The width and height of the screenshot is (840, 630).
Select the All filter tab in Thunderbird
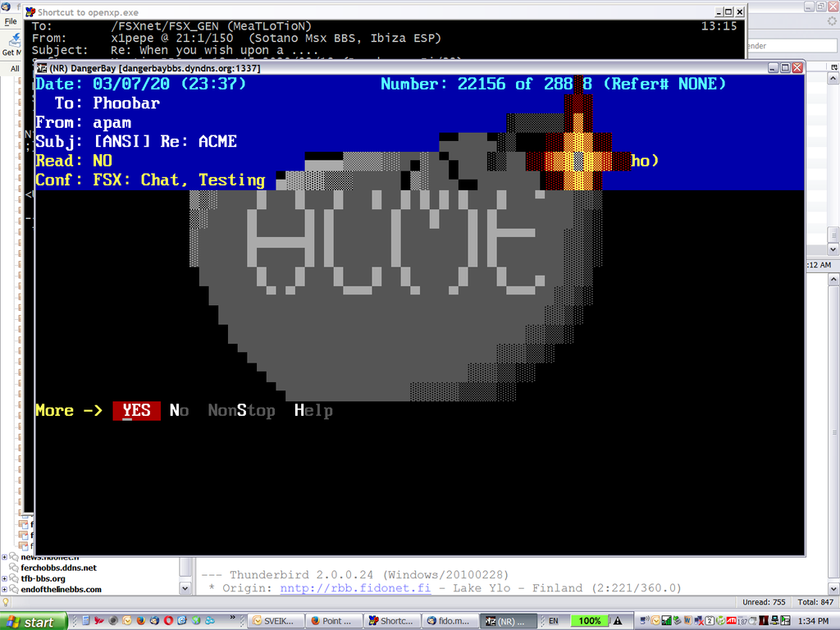15,69
